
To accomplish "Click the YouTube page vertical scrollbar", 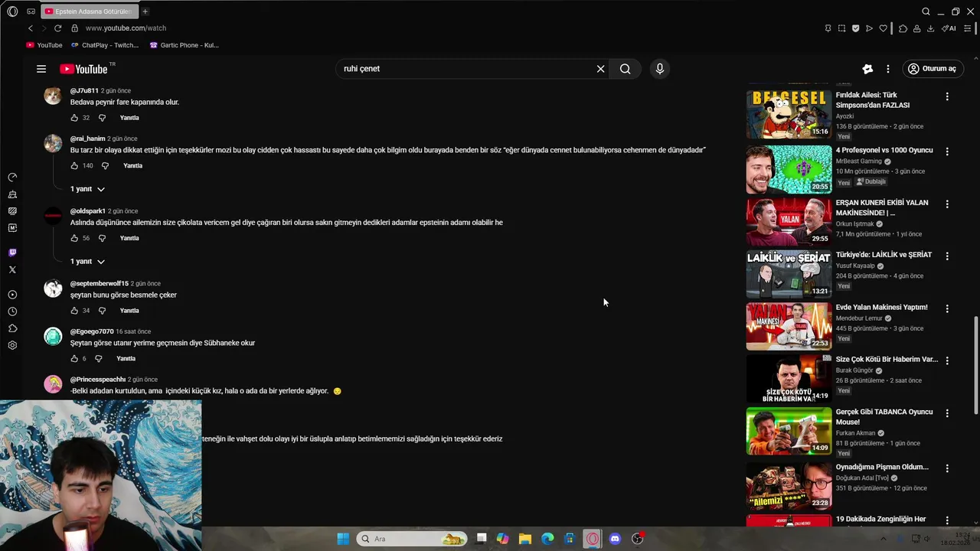I will 975,366.
